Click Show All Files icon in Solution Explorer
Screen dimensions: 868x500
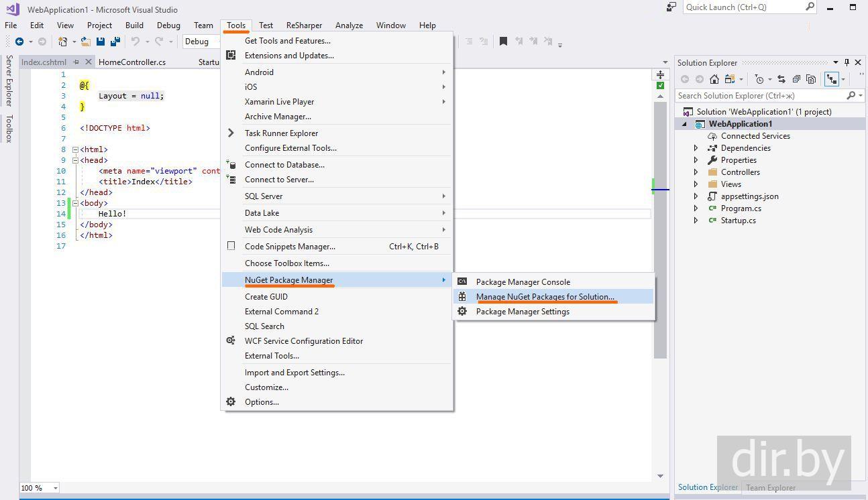(x=811, y=79)
